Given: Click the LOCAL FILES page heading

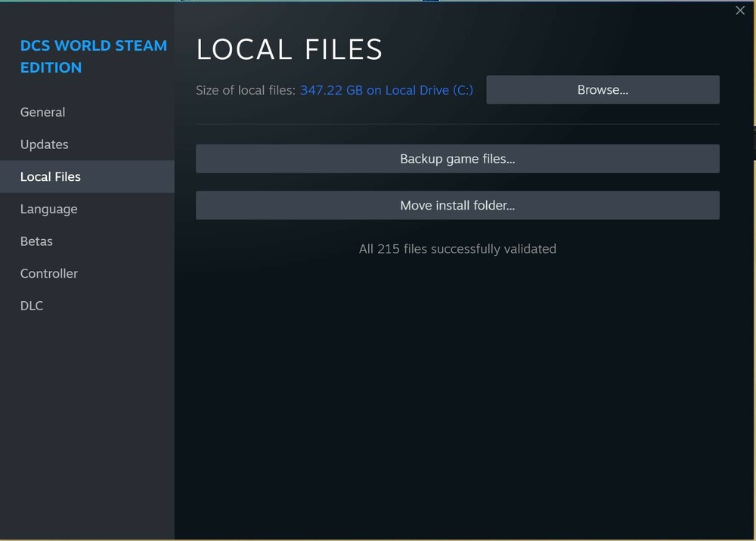Looking at the screenshot, I should [290, 50].
